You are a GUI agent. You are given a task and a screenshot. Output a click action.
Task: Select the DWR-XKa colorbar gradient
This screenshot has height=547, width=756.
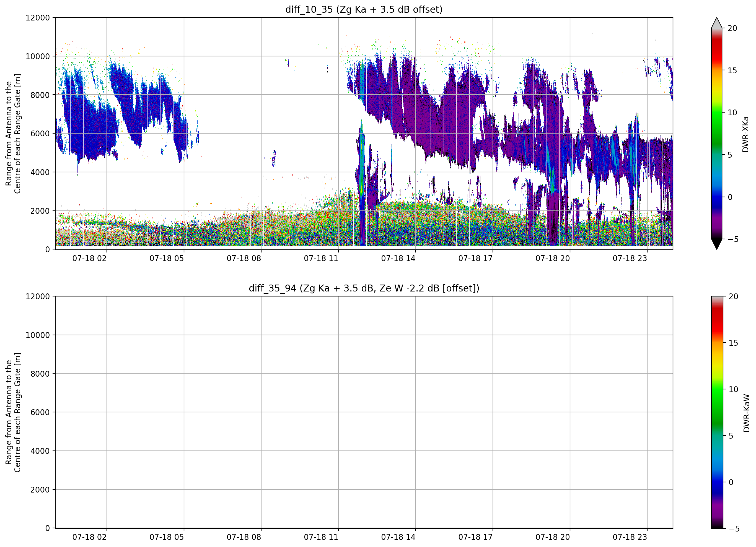click(717, 134)
